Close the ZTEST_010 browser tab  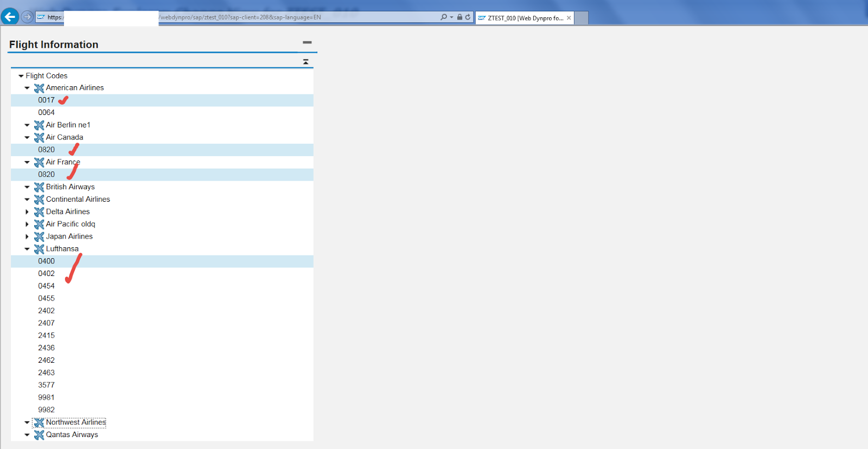[x=569, y=18]
